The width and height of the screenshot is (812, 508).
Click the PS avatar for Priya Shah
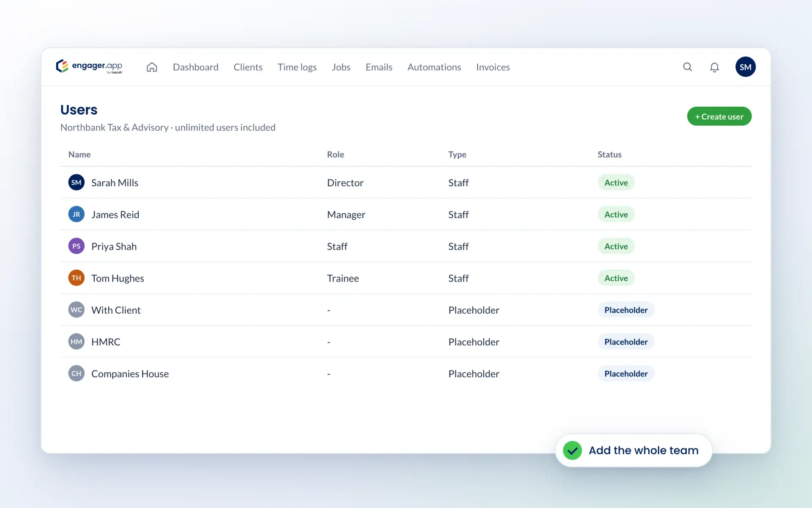click(x=76, y=246)
